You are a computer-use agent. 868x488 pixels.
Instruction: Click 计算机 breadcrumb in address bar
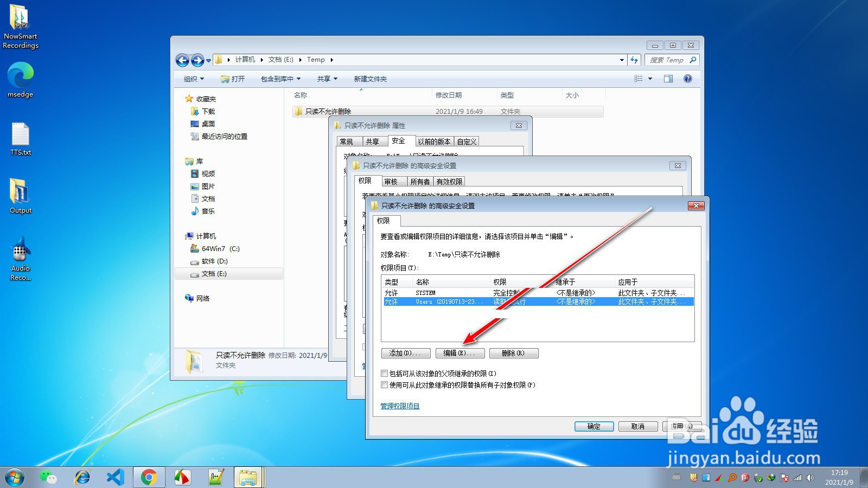[x=245, y=60]
